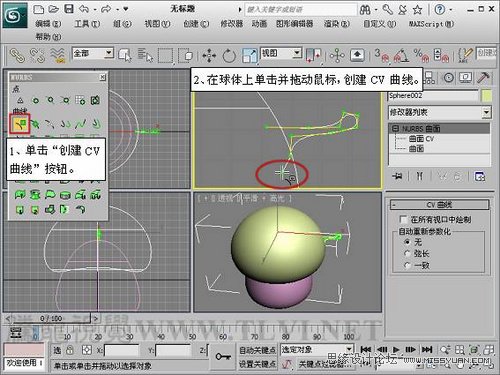Click the Save File floppy icon
500x375 pixels.
[69, 9]
